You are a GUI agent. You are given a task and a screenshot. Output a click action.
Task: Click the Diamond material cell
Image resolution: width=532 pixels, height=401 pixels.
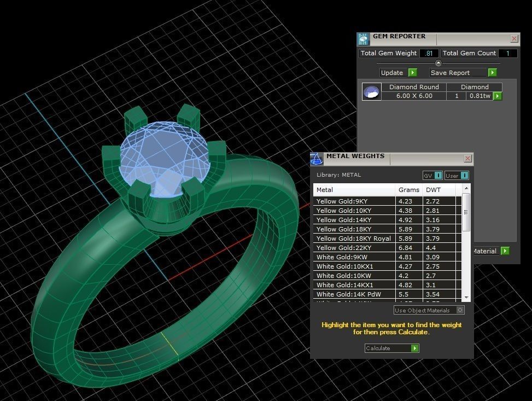point(475,87)
